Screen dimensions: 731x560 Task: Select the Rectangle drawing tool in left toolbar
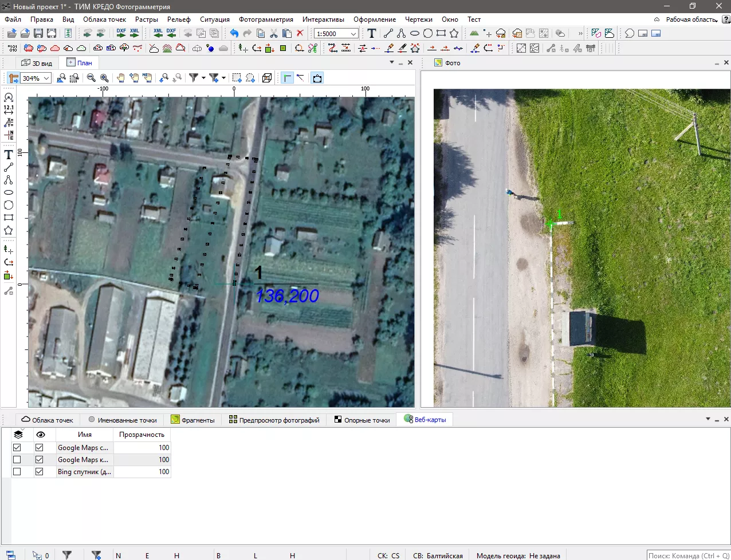tap(9, 218)
